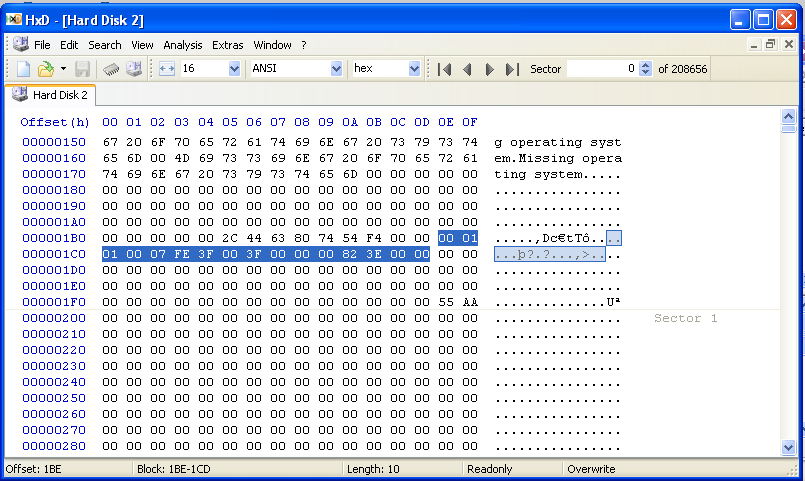The height and width of the screenshot is (481, 805).
Task: Open the ? help menu
Action: click(304, 45)
